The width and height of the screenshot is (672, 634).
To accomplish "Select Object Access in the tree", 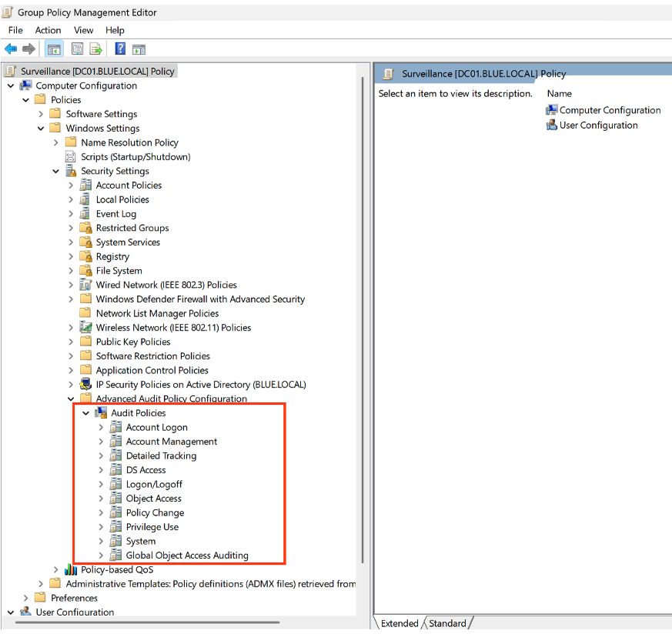I will (x=153, y=499).
